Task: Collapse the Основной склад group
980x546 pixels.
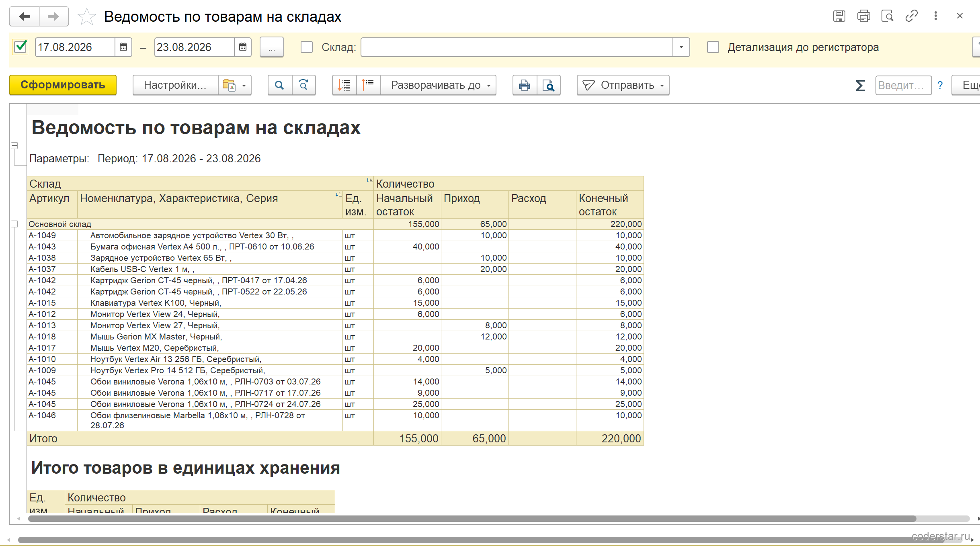Action: 14,224
